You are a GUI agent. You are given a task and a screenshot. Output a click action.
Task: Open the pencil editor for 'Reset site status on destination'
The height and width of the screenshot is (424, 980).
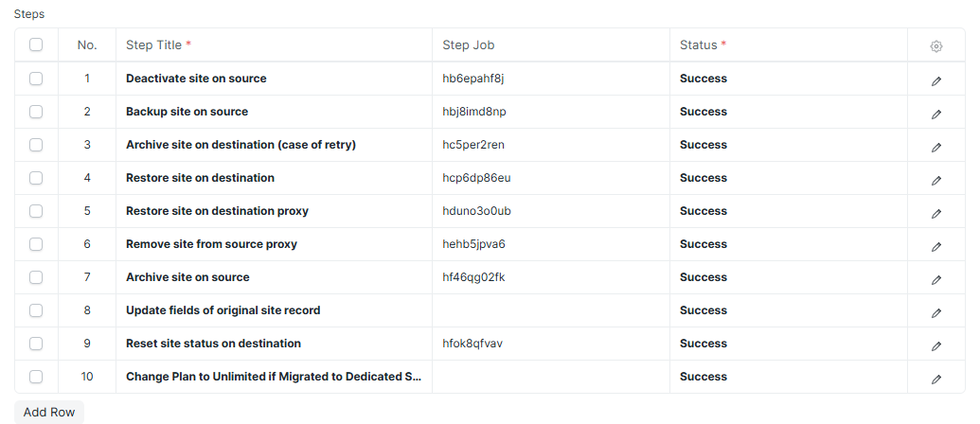pos(935,346)
